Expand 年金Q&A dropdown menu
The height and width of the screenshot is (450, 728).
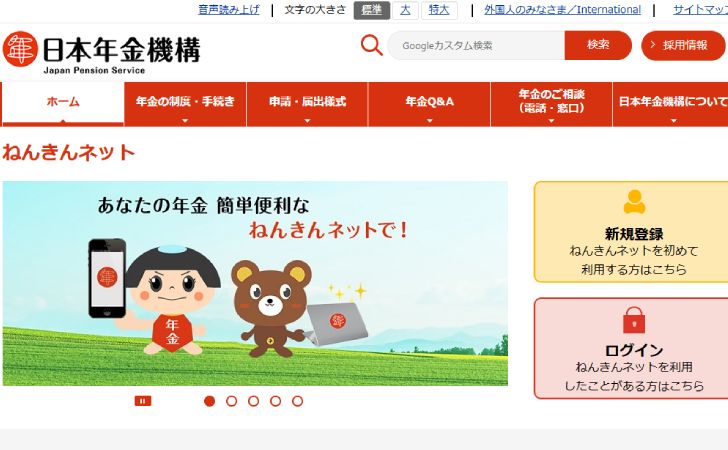click(x=429, y=104)
